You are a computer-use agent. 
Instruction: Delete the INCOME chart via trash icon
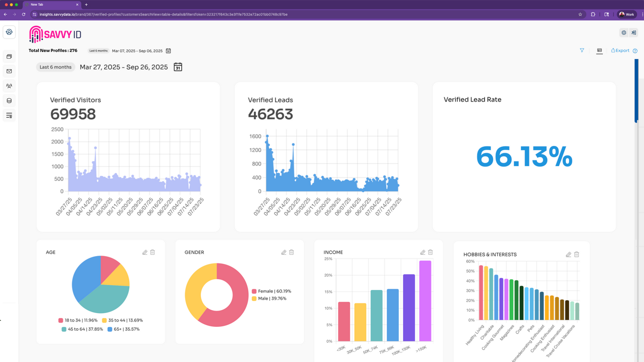coord(430,252)
